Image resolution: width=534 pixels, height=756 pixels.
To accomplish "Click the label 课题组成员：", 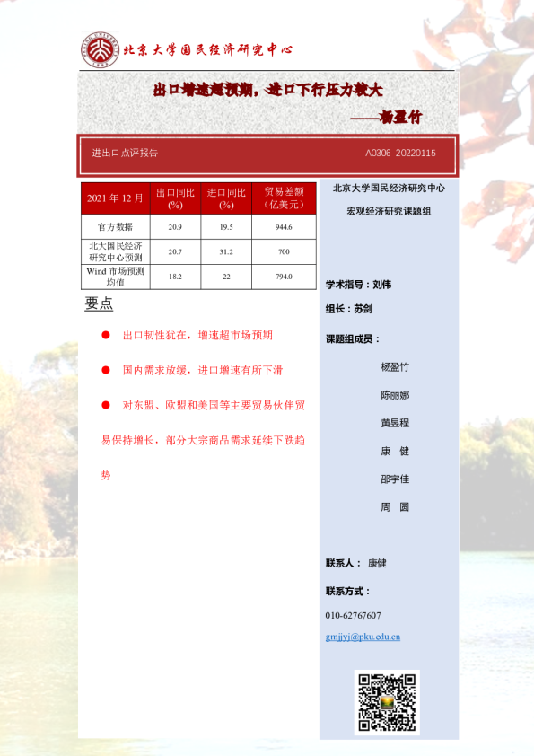I will (x=353, y=339).
